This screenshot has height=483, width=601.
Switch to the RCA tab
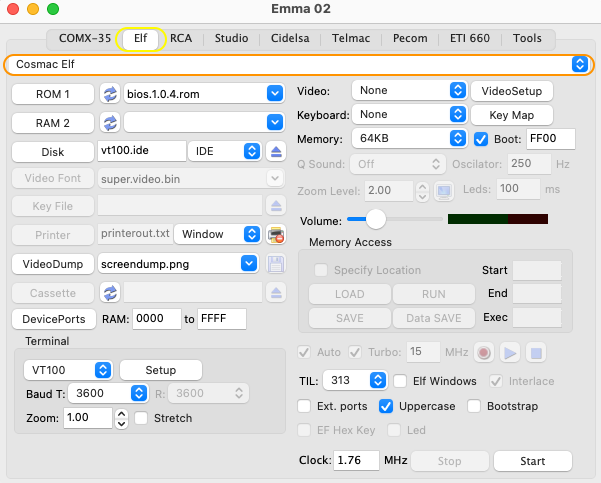181,38
